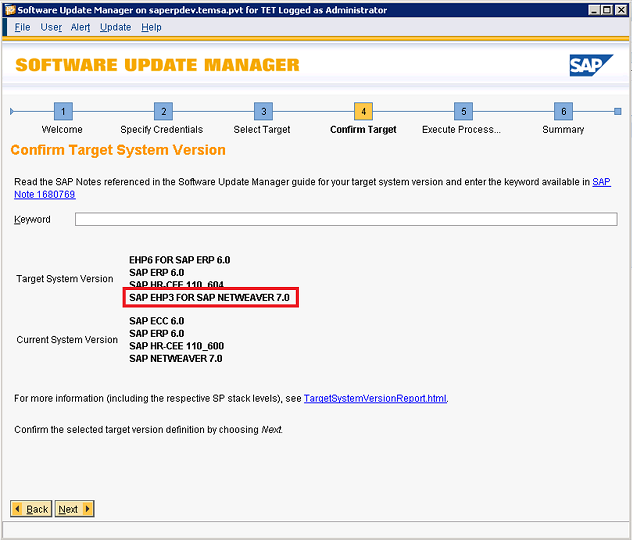Image resolution: width=632 pixels, height=540 pixels.
Task: Click the Confirm Target System Version heading
Action: coord(118,150)
